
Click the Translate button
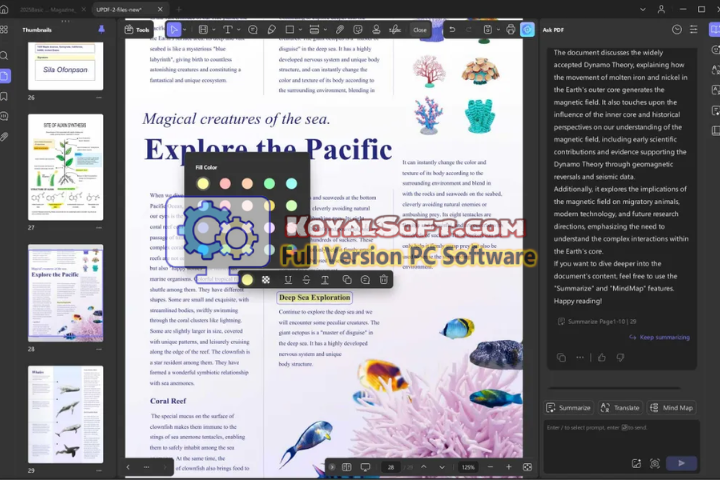point(620,408)
